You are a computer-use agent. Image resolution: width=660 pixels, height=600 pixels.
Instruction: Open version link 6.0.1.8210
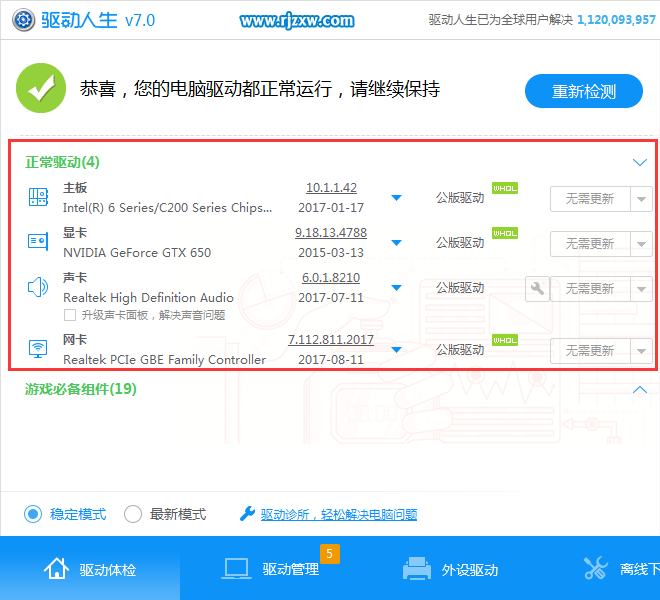331,278
